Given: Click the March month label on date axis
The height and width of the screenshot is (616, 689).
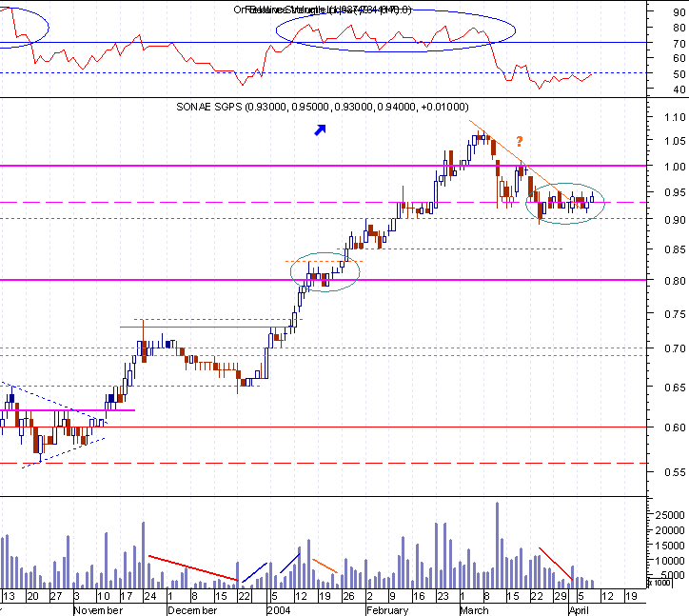Looking at the screenshot, I should [x=474, y=610].
